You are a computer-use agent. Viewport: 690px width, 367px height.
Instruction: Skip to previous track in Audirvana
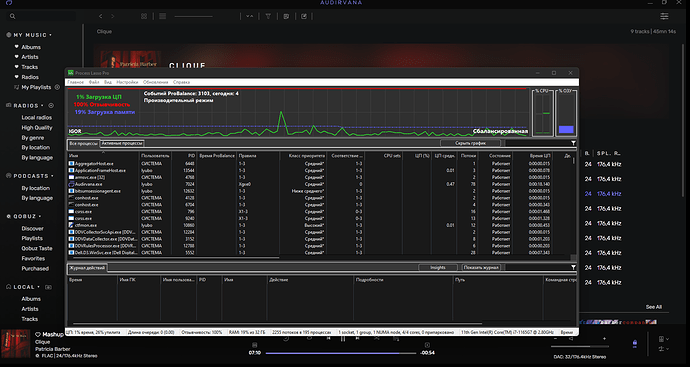(x=328, y=338)
